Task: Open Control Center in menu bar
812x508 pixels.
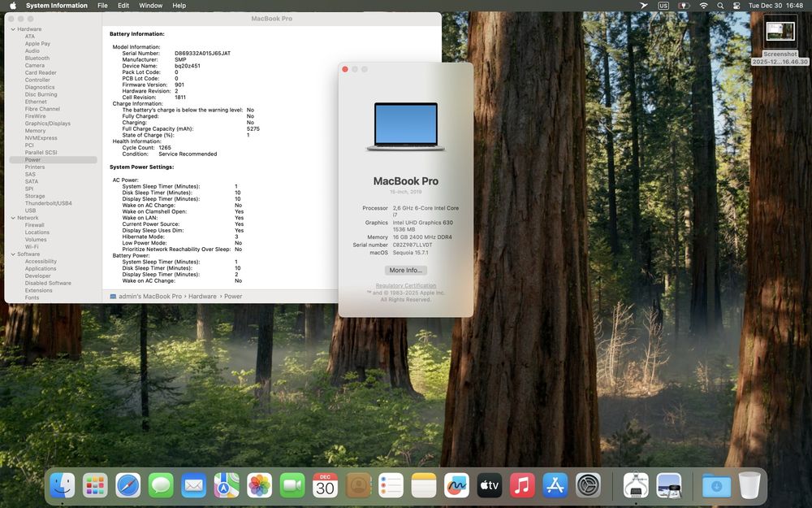Action: point(736,6)
